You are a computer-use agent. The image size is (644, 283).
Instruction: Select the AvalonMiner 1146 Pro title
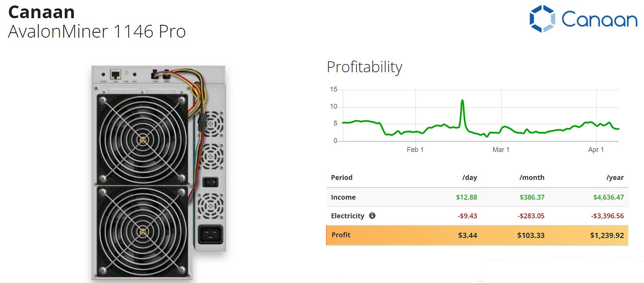click(x=97, y=31)
